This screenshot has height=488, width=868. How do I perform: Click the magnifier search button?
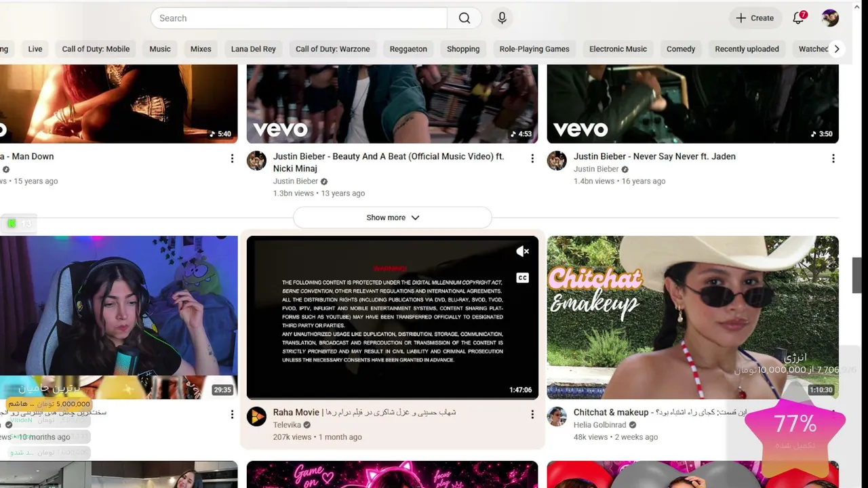(x=465, y=18)
